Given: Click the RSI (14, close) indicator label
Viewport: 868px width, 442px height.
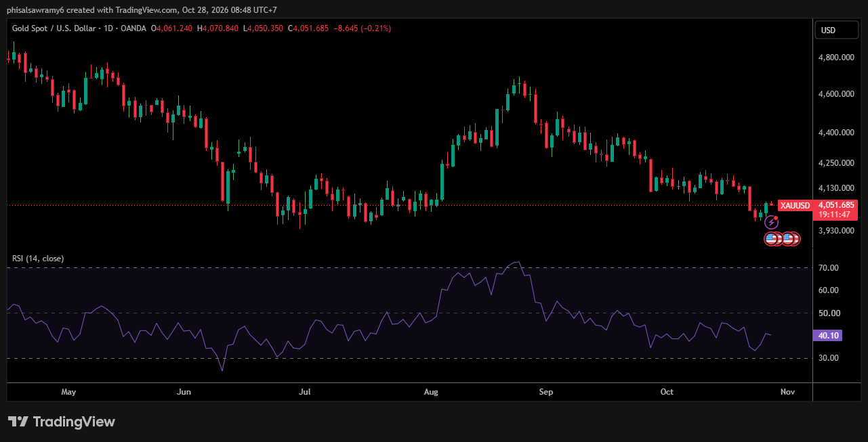Looking at the screenshot, I should 38,259.
